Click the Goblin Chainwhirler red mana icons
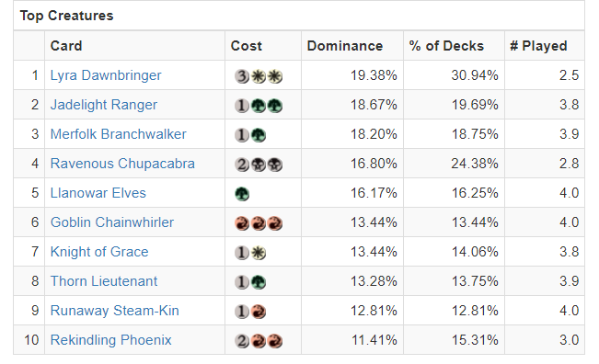The height and width of the screenshot is (364, 599). (x=259, y=223)
